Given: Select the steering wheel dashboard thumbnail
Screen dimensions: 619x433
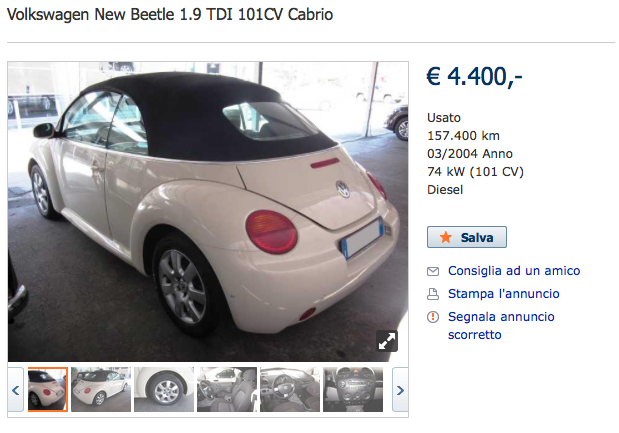Looking at the screenshot, I should pyautogui.click(x=290, y=390).
